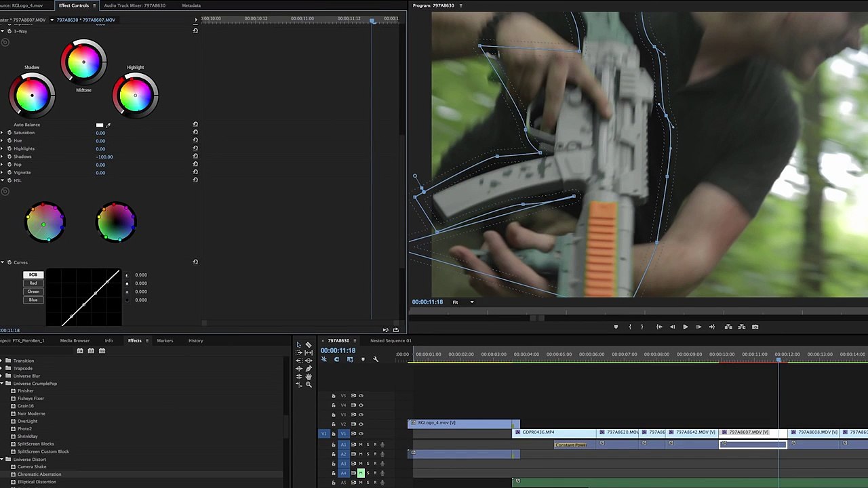
Task: Select the RGB curve channel button
Action: [33, 274]
